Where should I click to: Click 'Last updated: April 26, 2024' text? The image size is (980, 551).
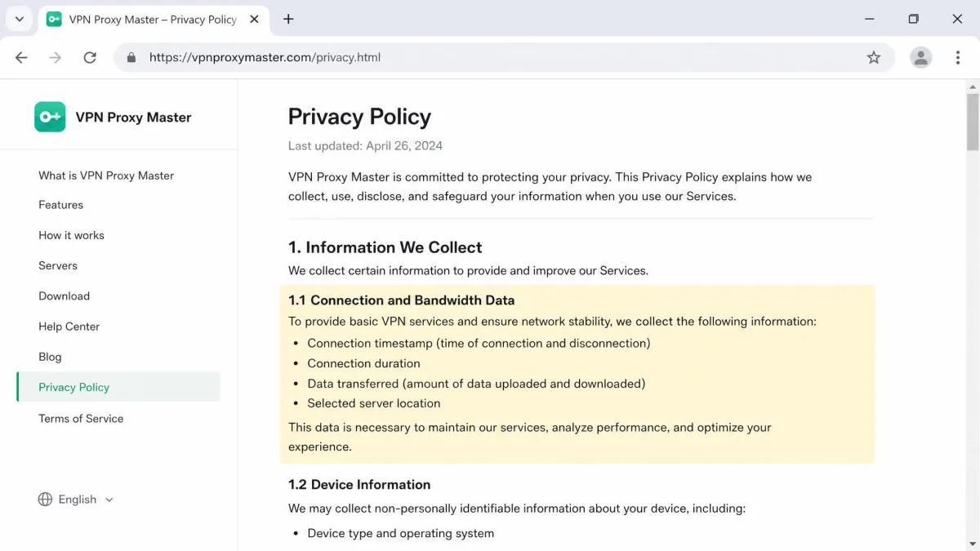pyautogui.click(x=365, y=146)
